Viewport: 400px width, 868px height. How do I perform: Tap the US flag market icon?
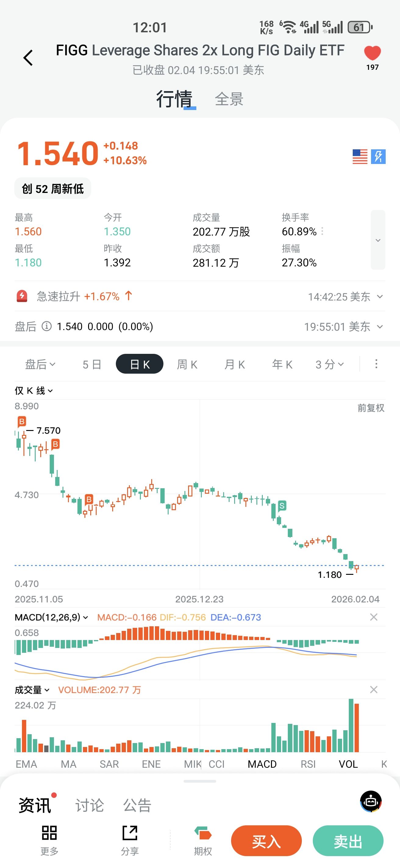pyautogui.click(x=359, y=157)
